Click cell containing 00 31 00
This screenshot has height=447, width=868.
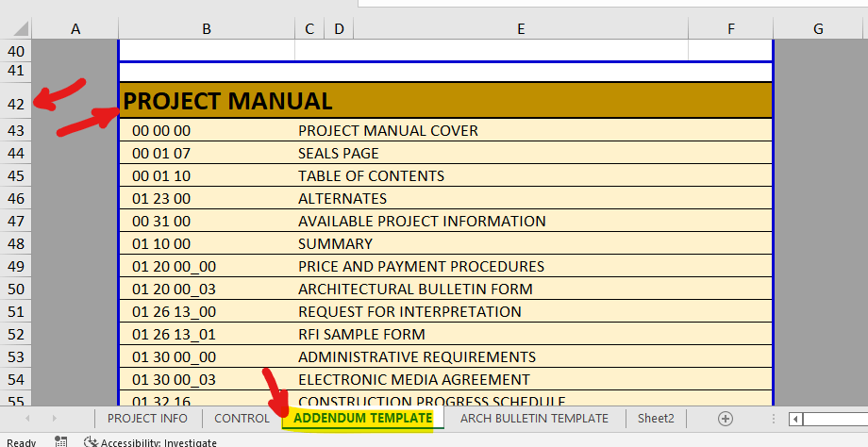coord(207,222)
